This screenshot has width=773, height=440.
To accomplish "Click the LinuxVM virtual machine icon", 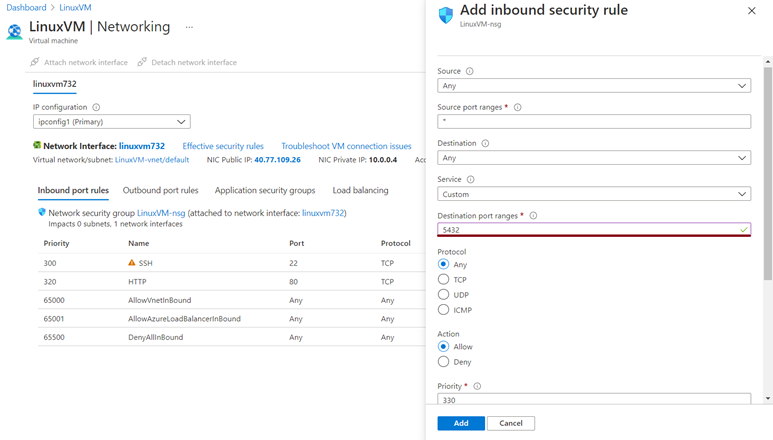I will click(x=14, y=32).
